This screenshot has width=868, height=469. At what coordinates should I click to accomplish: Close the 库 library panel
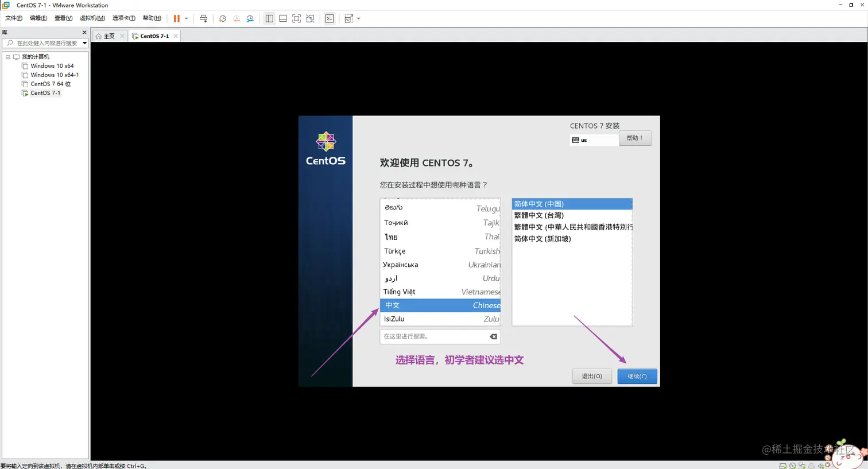point(84,33)
